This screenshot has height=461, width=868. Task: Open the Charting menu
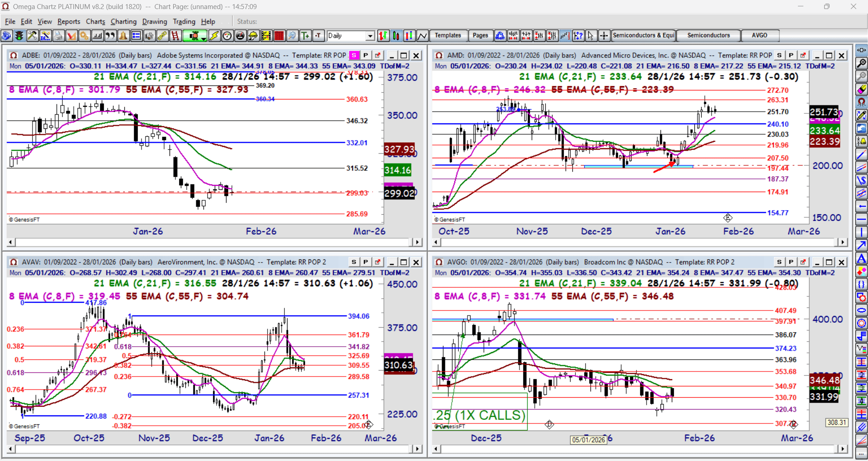pyautogui.click(x=123, y=21)
